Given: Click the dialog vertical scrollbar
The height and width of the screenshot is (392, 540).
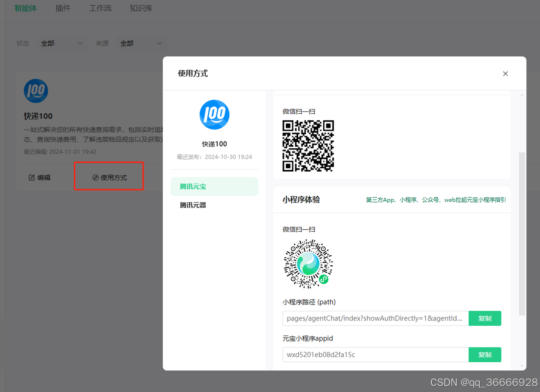Looking at the screenshot, I should 522,233.
